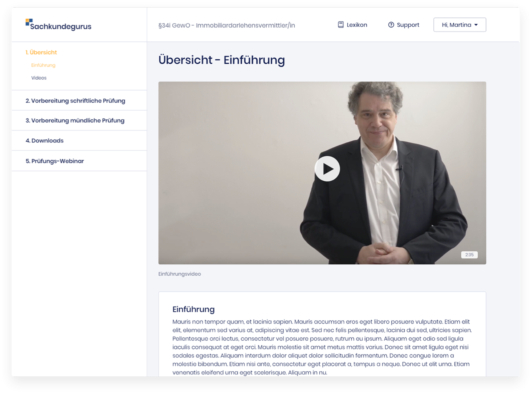Select the Videos sub-item in sidebar
This screenshot has width=532, height=394.
[x=39, y=78]
